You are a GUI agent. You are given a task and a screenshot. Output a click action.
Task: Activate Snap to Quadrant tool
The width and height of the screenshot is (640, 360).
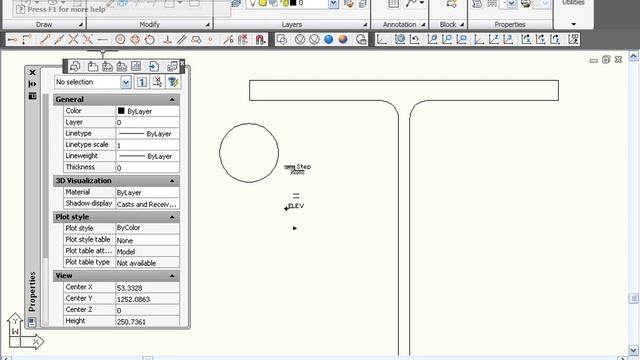coord(135,40)
